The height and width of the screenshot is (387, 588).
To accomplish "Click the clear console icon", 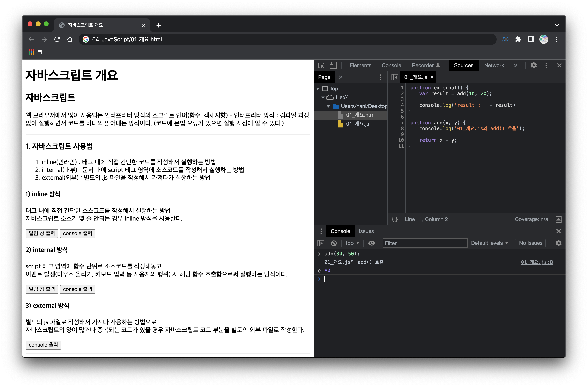I will point(334,243).
